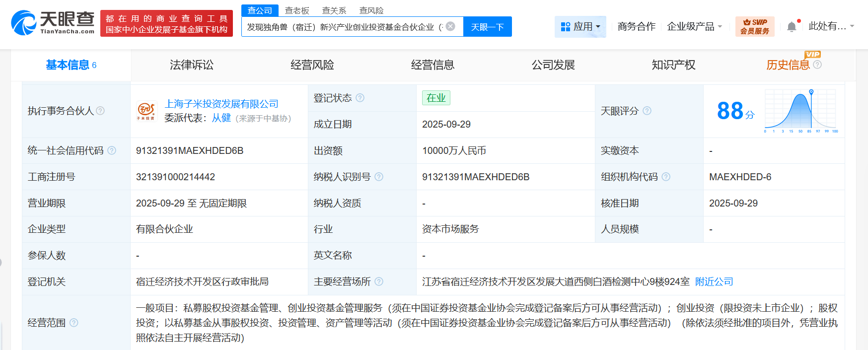The width and height of the screenshot is (868, 350).
Task: Expand the 应用 dropdown
Action: pos(580,27)
